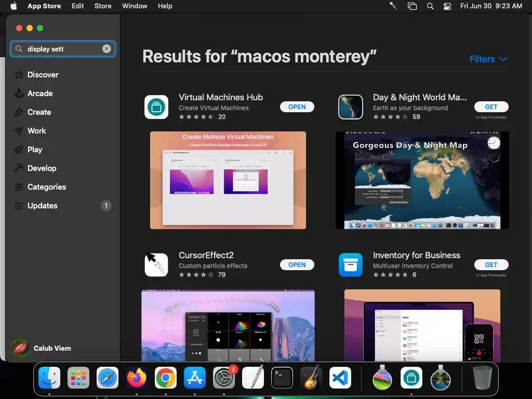Click the Results for macos monterey heading

pos(259,56)
